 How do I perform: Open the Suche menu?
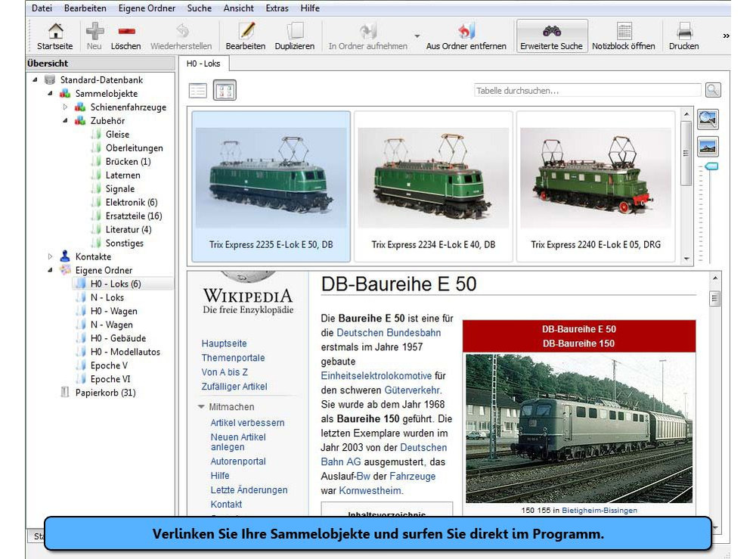pyautogui.click(x=199, y=8)
